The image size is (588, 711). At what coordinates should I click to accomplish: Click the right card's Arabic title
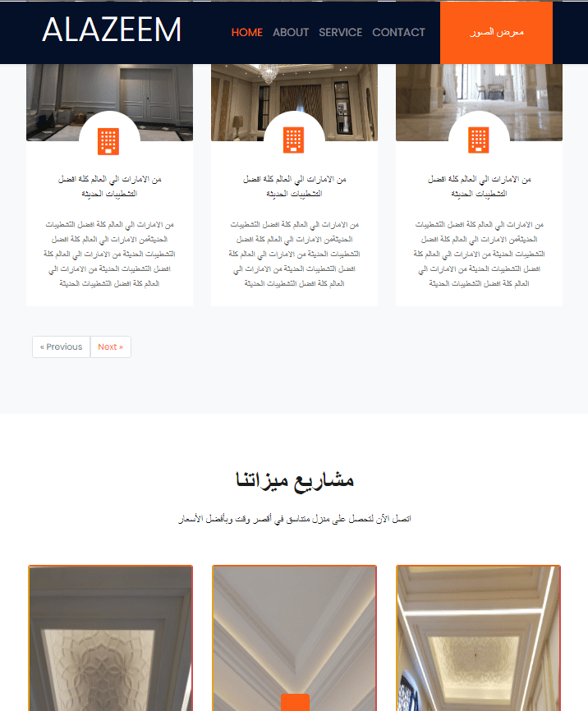coord(479,186)
